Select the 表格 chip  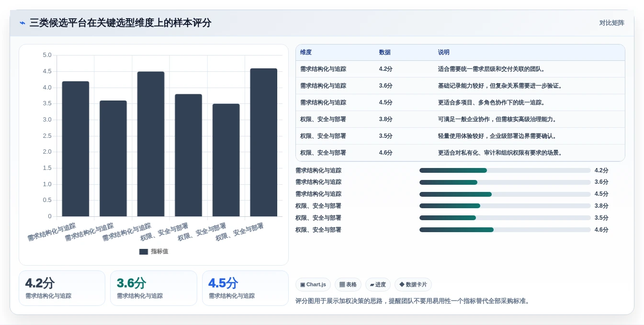pyautogui.click(x=348, y=284)
